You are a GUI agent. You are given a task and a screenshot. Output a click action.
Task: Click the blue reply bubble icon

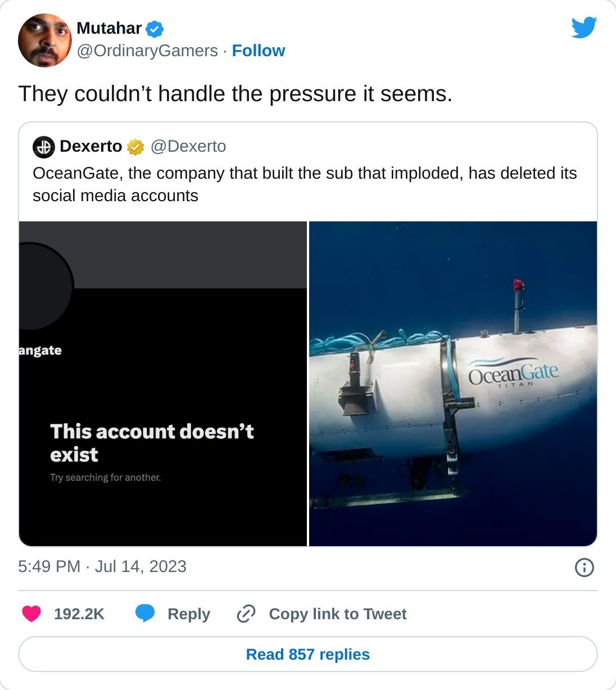click(x=145, y=613)
